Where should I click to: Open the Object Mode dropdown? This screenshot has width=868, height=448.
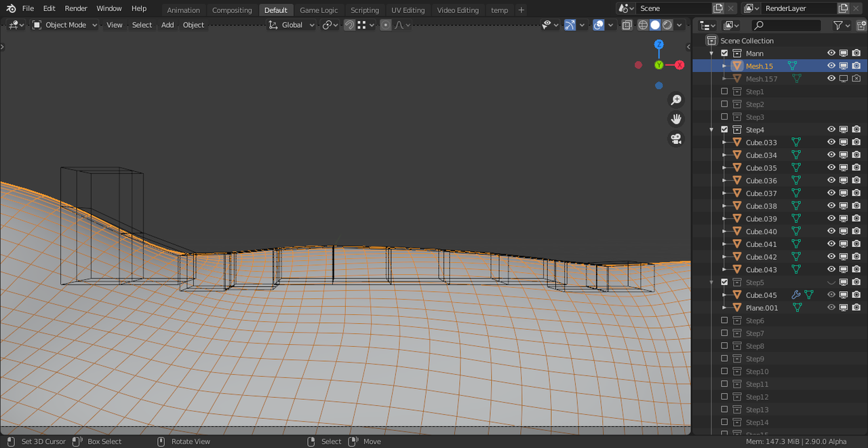click(x=65, y=25)
